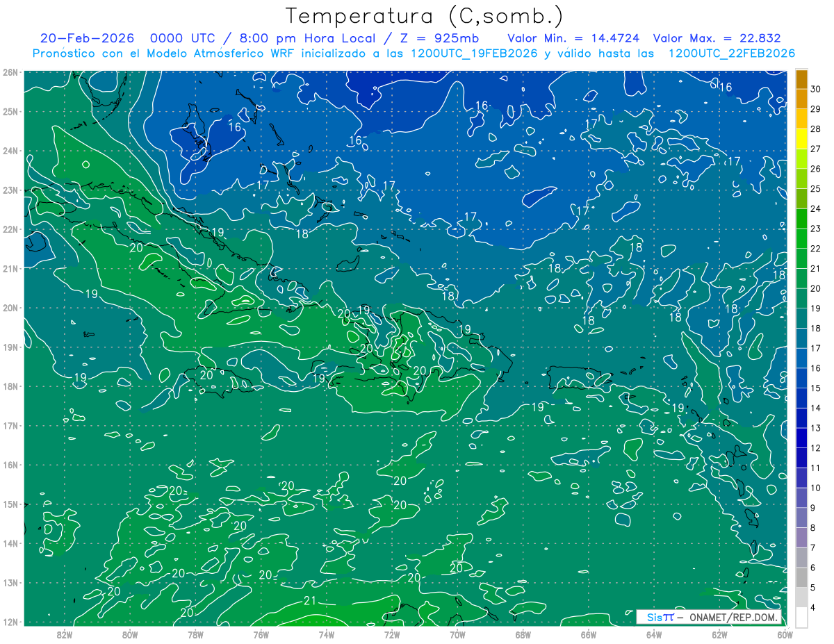Click the 64W longitude axis label
834x644 pixels.
click(x=654, y=634)
